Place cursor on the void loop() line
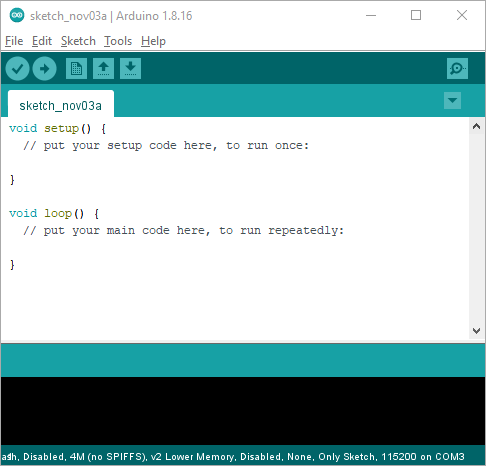 (x=54, y=213)
